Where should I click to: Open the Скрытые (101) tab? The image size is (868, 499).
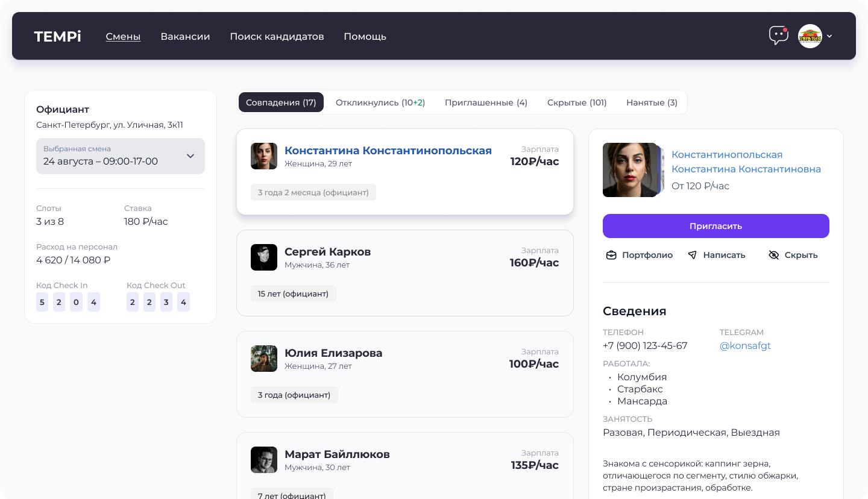(x=577, y=102)
